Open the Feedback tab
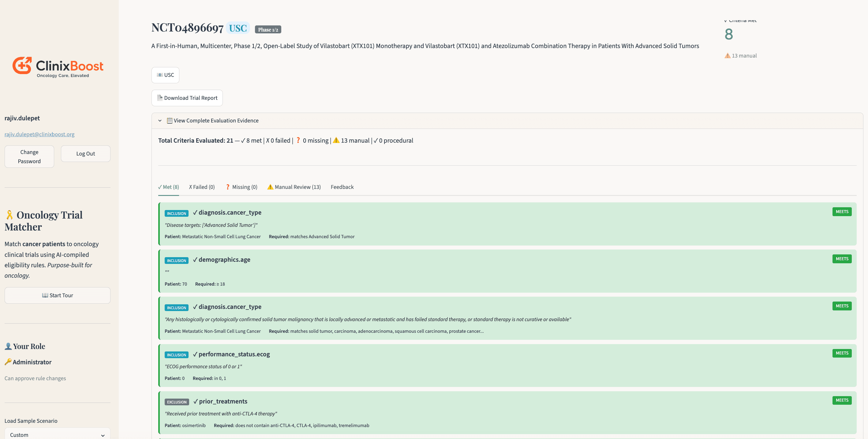This screenshot has height=439, width=868. tap(342, 187)
